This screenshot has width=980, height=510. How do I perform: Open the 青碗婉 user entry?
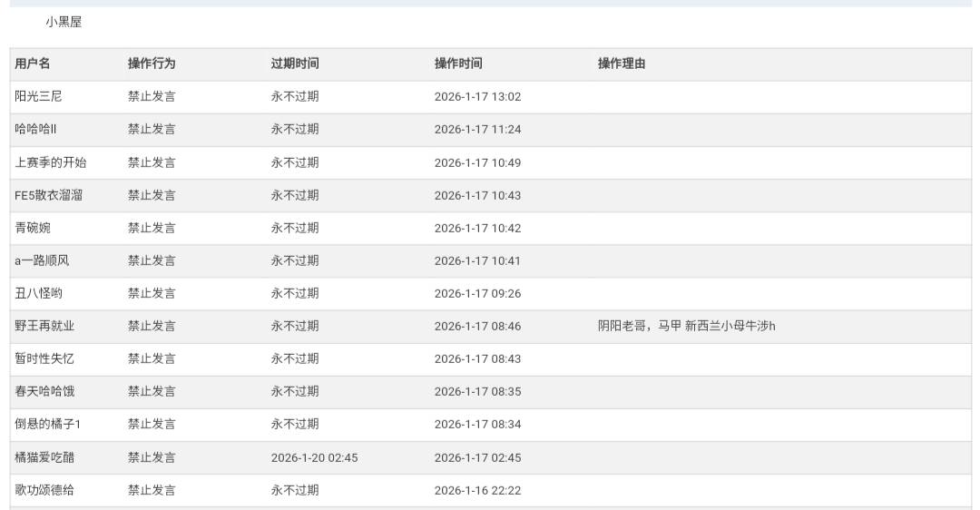click(x=33, y=228)
